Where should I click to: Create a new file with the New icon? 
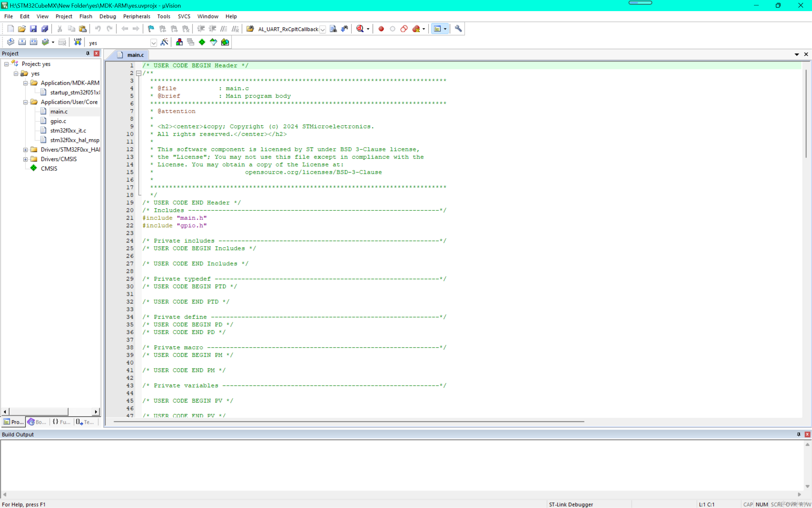point(10,29)
